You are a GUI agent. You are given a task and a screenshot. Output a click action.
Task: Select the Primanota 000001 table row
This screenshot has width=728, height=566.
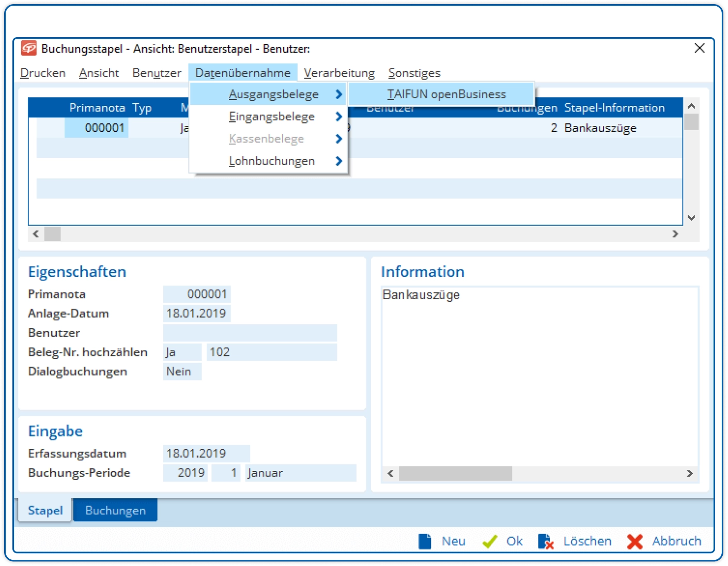tap(104, 128)
